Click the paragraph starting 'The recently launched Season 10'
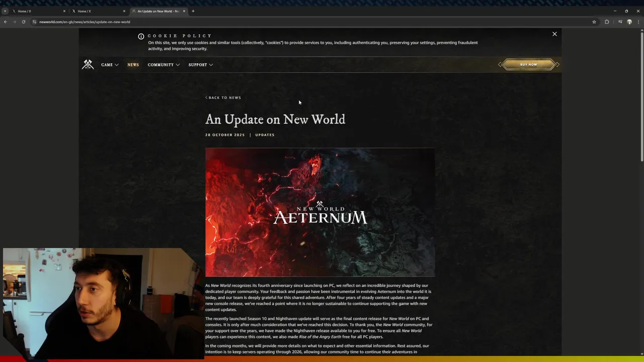Screen dimensions: 644x362 [318, 327]
